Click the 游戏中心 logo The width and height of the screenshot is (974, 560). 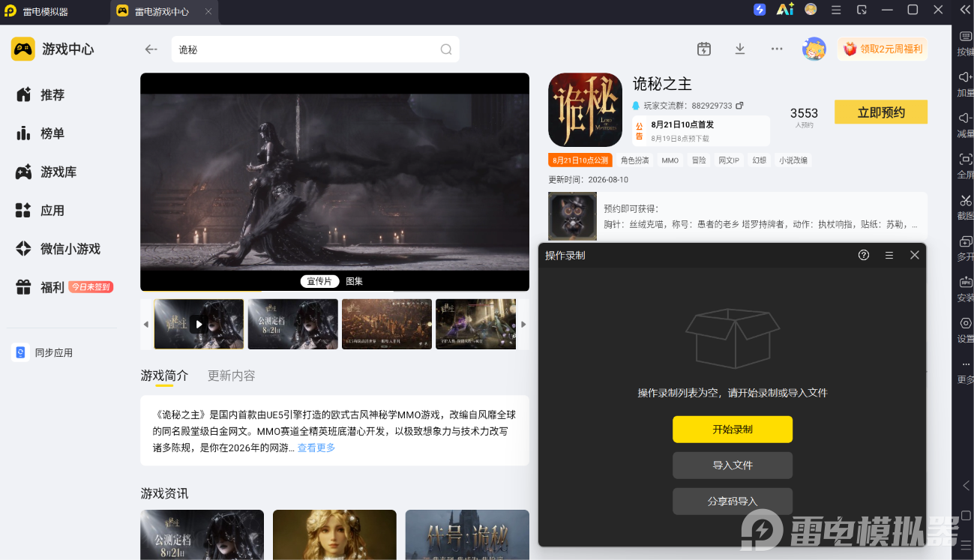tap(52, 49)
